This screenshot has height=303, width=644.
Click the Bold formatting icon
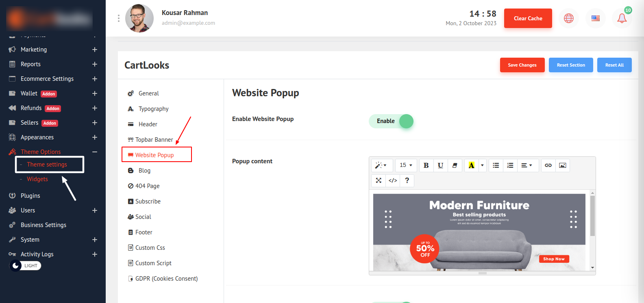coord(426,165)
